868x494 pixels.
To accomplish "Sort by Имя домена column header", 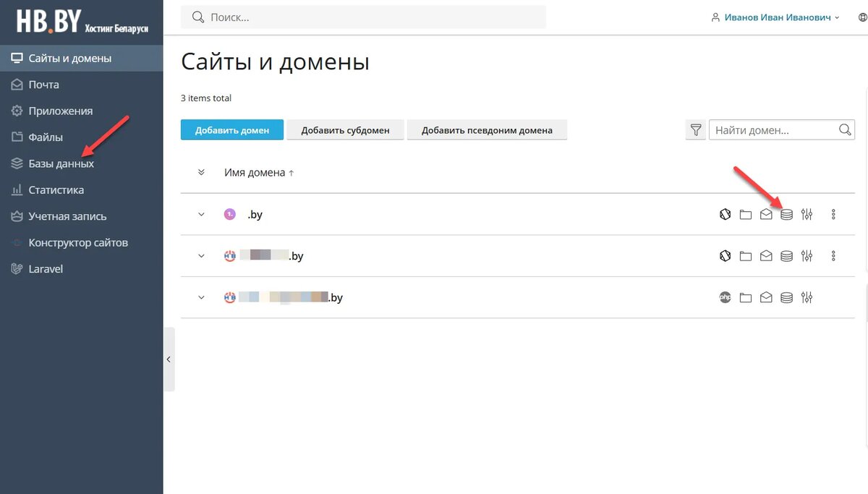I will tap(259, 173).
